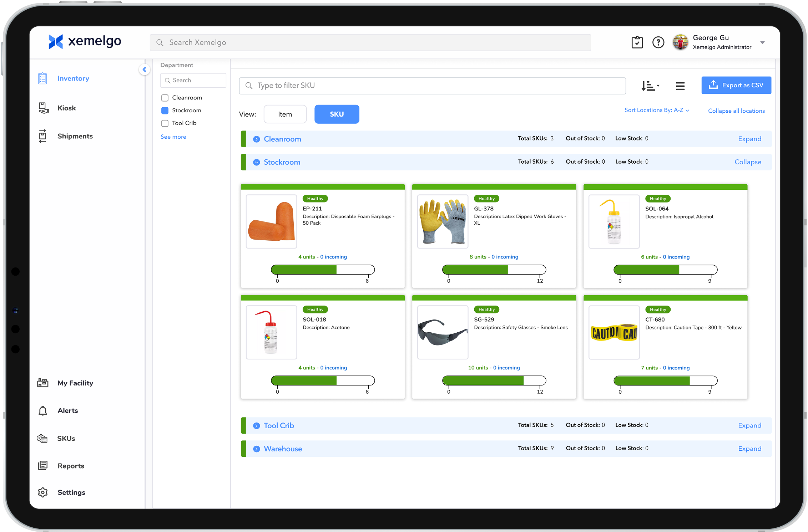
Task: Switch to Item view
Action: tap(285, 114)
